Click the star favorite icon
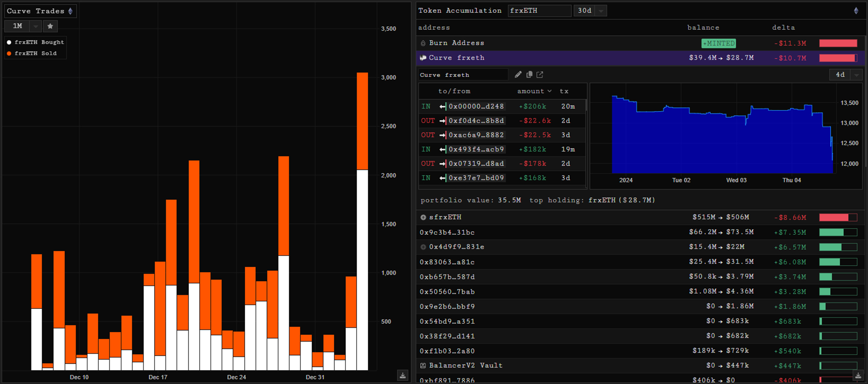Viewport: 868px width, 384px height. click(x=50, y=26)
